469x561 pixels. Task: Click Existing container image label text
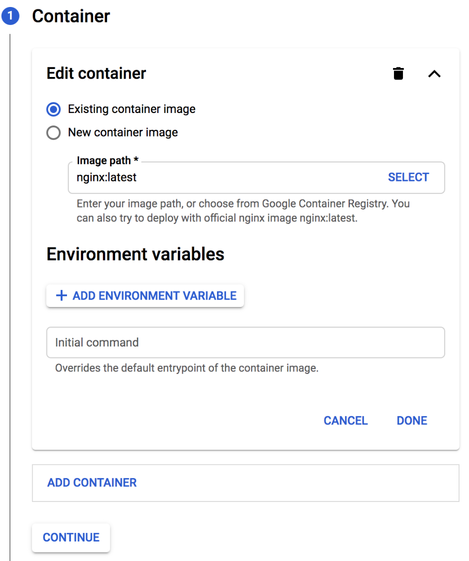[132, 109]
